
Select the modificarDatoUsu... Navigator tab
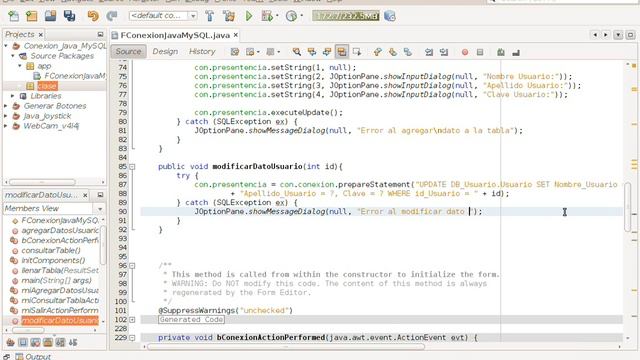coord(41,195)
